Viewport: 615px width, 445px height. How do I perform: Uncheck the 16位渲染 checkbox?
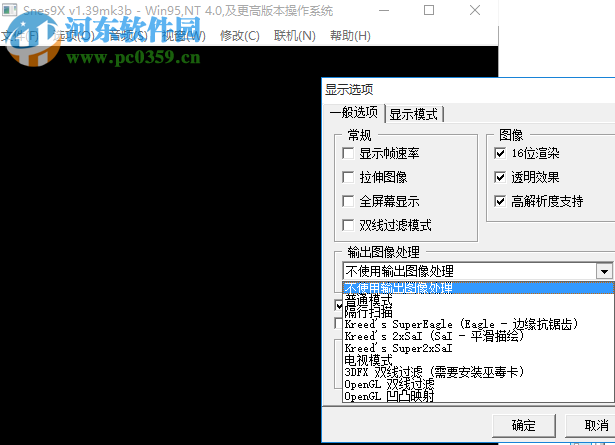point(500,153)
